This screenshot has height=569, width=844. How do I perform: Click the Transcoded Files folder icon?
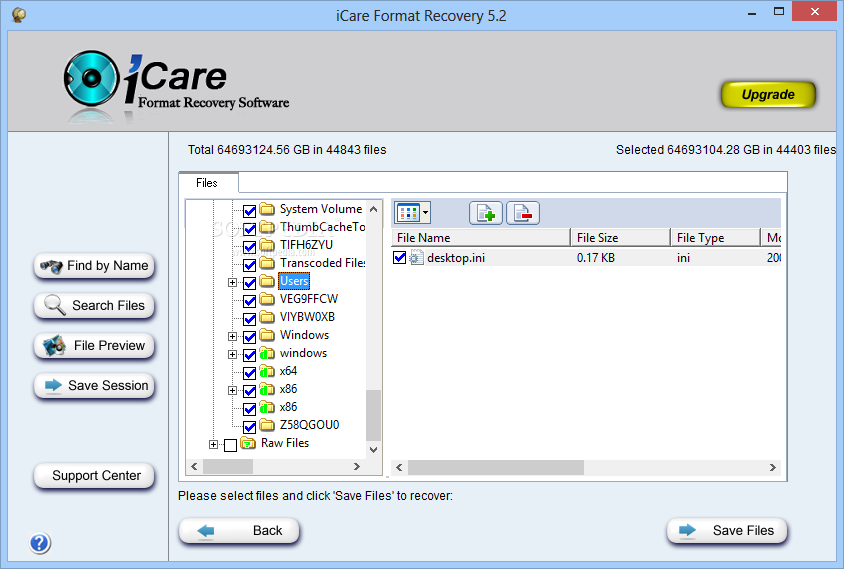coord(266,263)
